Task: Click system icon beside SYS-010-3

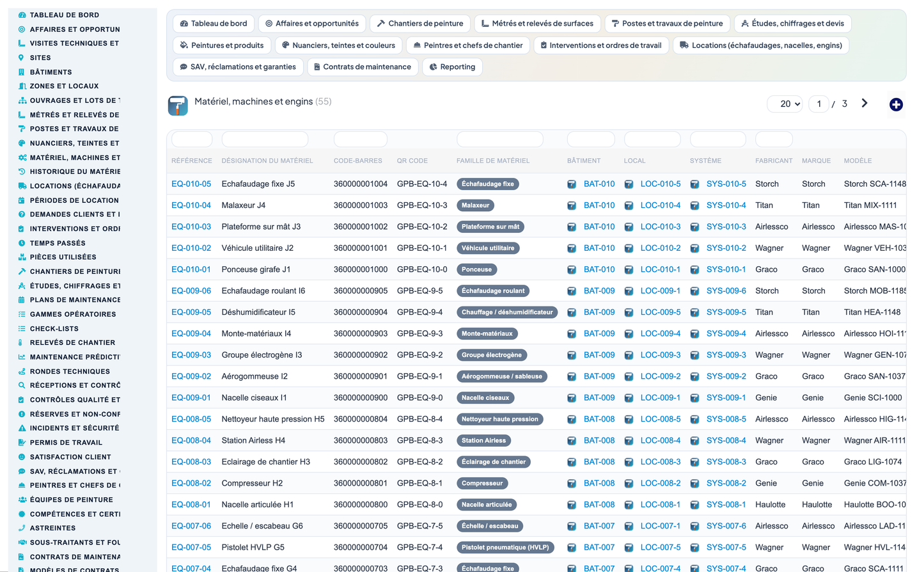Action: click(x=694, y=227)
